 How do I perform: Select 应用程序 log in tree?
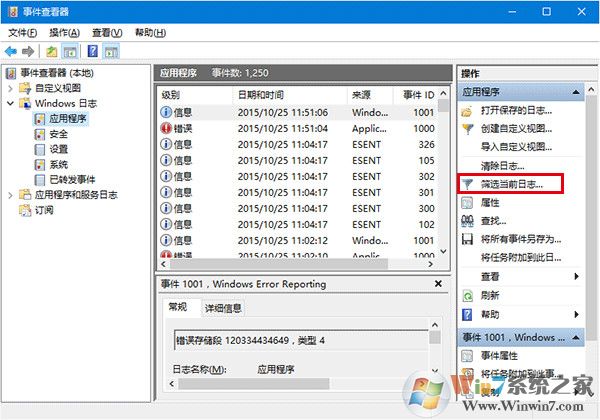tap(68, 119)
